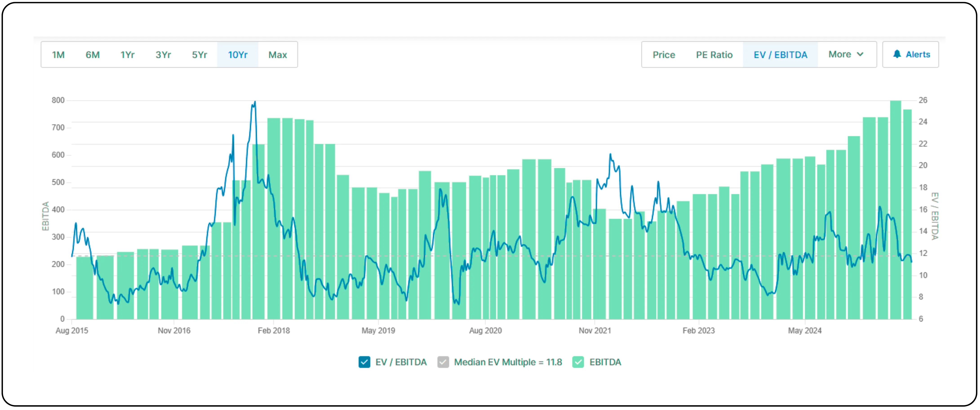Switch to 1Yr time range

click(127, 55)
